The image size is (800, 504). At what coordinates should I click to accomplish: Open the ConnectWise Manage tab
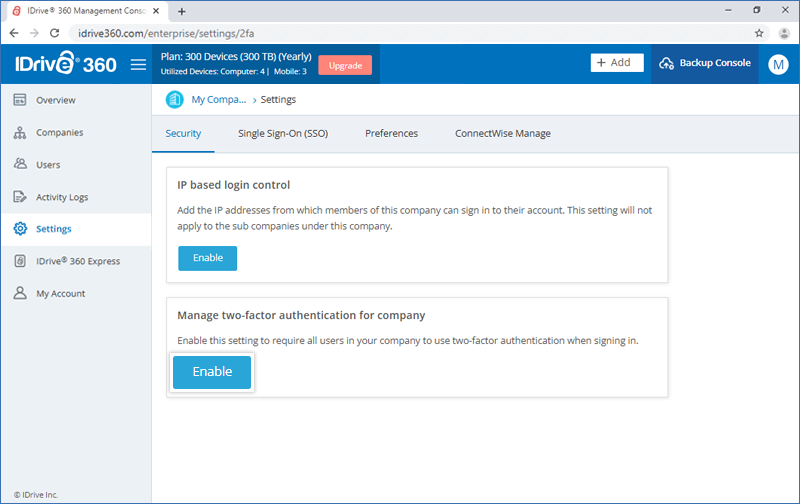[503, 134]
